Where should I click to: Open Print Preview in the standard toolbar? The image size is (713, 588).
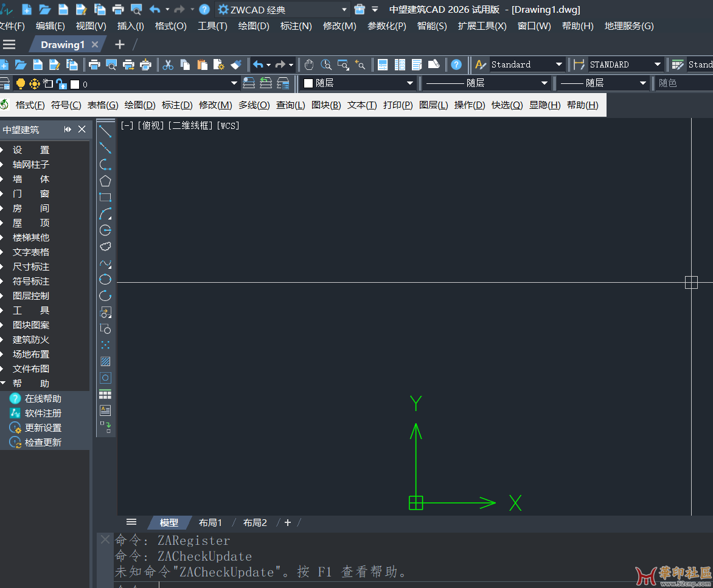111,64
